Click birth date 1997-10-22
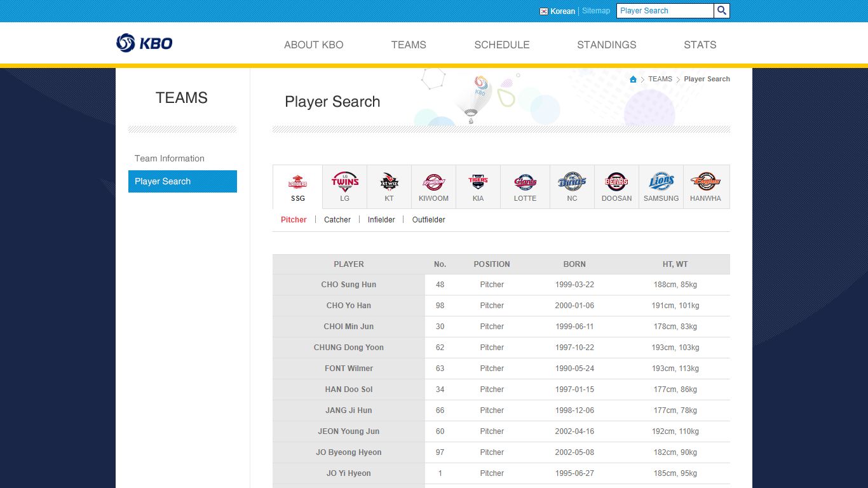This screenshot has height=488, width=868. (574, 348)
